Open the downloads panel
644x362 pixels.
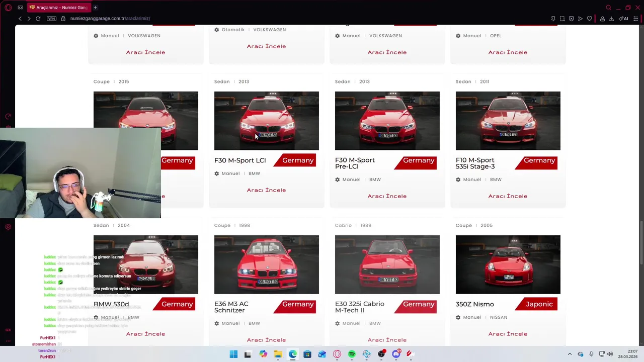(x=611, y=19)
